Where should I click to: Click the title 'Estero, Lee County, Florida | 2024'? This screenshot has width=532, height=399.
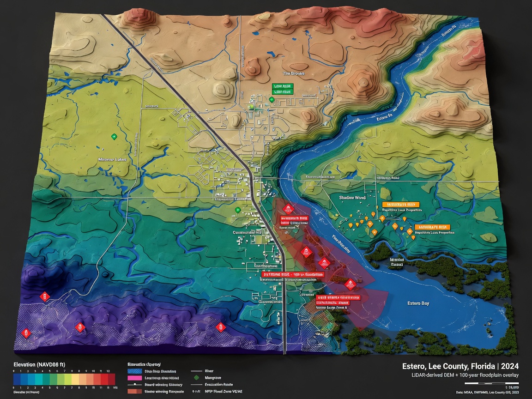click(x=460, y=366)
